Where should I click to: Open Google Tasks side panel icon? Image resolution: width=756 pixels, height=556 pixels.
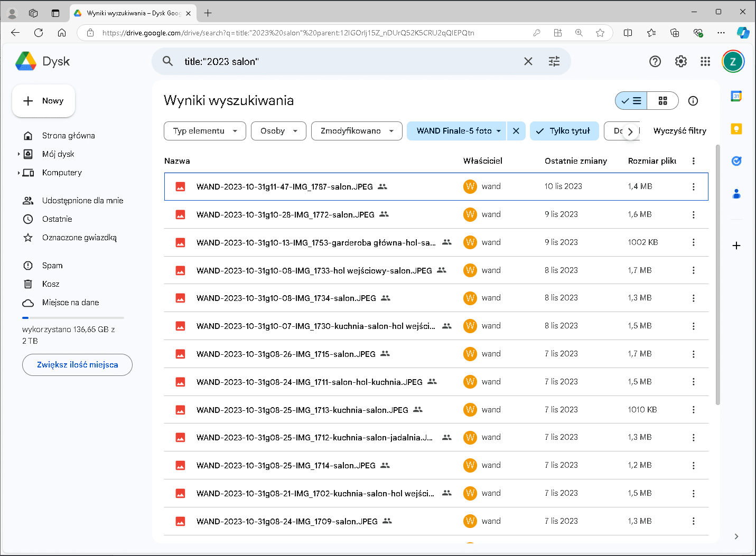coord(736,161)
